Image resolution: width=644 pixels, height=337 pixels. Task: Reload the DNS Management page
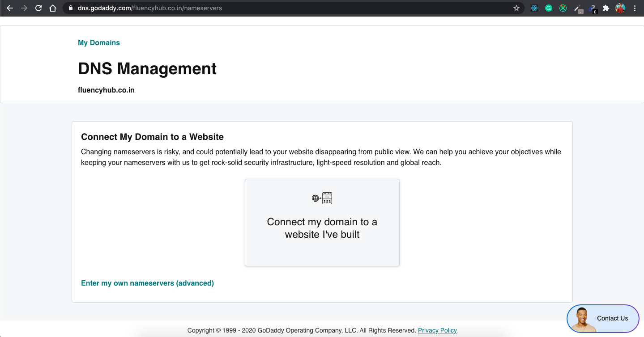(38, 8)
